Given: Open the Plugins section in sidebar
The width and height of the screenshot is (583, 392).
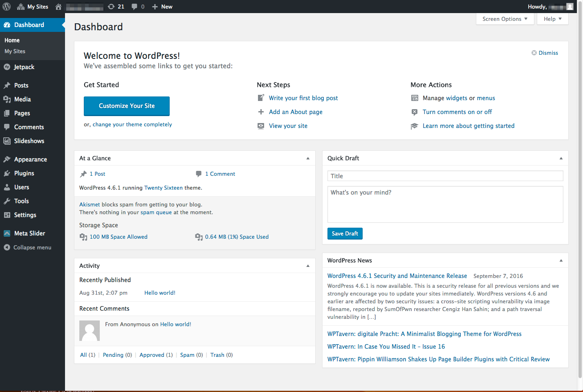Looking at the screenshot, I should (x=24, y=173).
